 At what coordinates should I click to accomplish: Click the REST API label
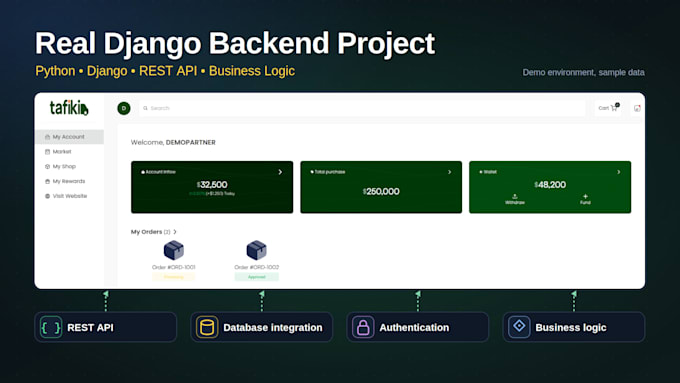pos(90,327)
